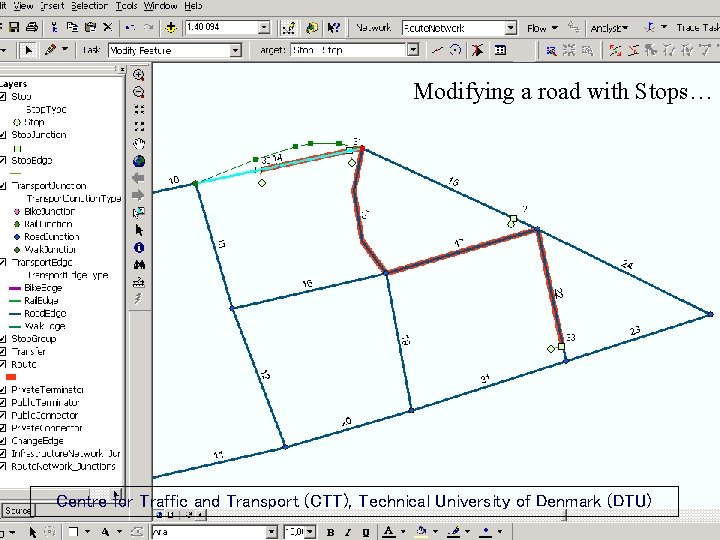
Task: Toggle the TransportEdge layer checkbox
Action: [x=3, y=263]
